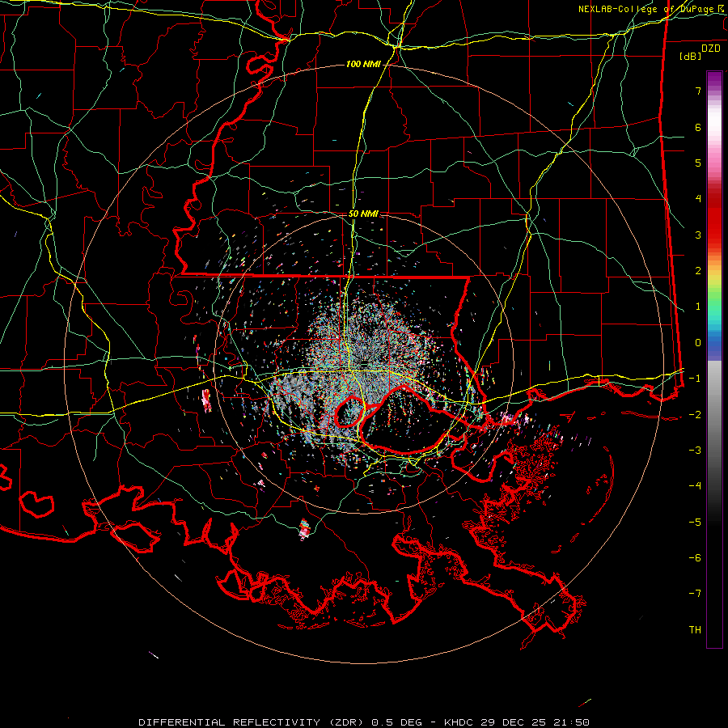
Task: Click the small round lake outlined in red
Action: tap(349, 412)
